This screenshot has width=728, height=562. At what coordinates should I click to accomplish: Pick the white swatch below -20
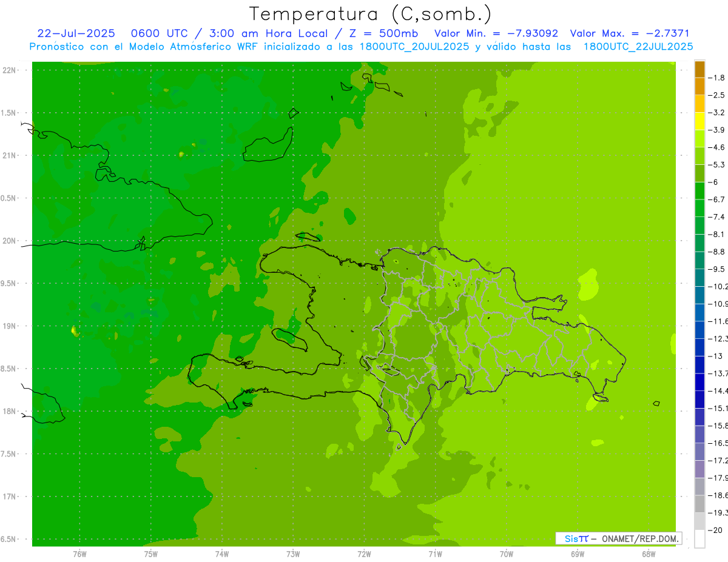click(x=699, y=539)
